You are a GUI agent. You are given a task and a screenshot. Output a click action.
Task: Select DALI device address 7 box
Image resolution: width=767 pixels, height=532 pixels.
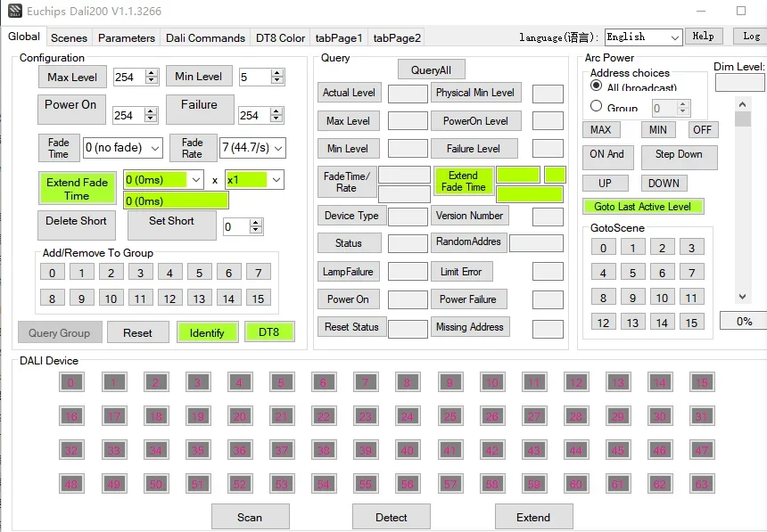[366, 382]
